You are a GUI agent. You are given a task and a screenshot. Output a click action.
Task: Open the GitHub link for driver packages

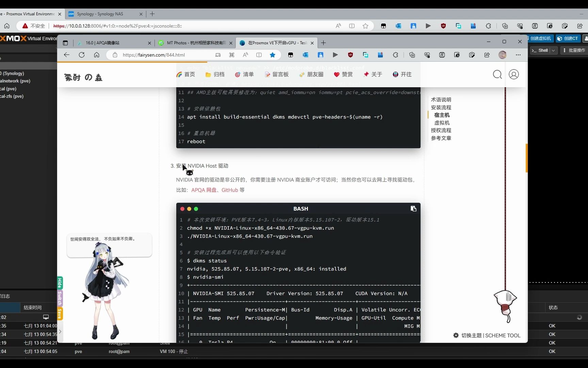(x=229, y=190)
